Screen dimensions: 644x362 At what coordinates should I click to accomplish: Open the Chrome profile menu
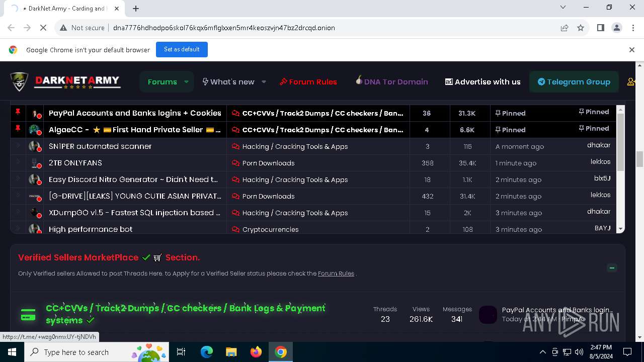pyautogui.click(x=616, y=28)
